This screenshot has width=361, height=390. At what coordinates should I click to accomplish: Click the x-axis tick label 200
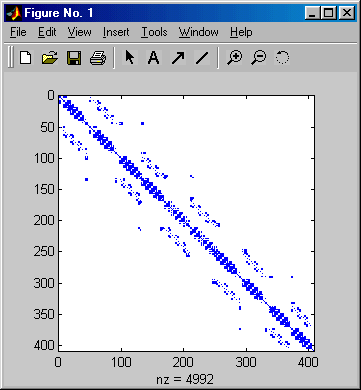(x=184, y=362)
